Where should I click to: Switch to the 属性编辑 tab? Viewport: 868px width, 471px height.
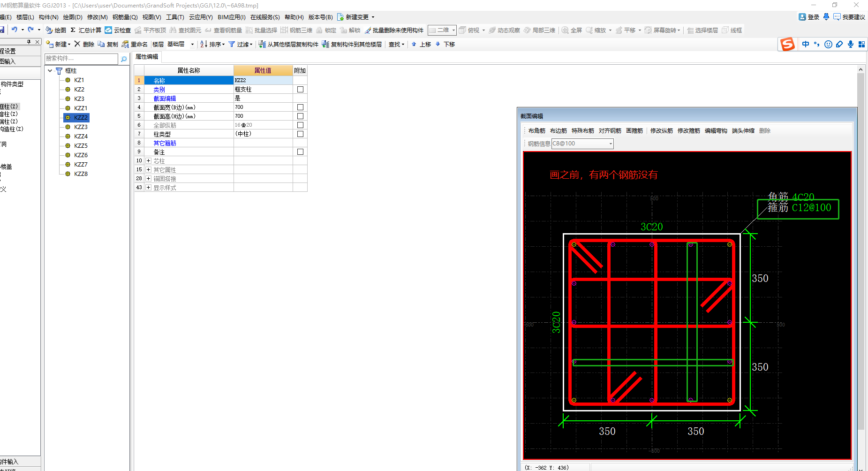(147, 57)
